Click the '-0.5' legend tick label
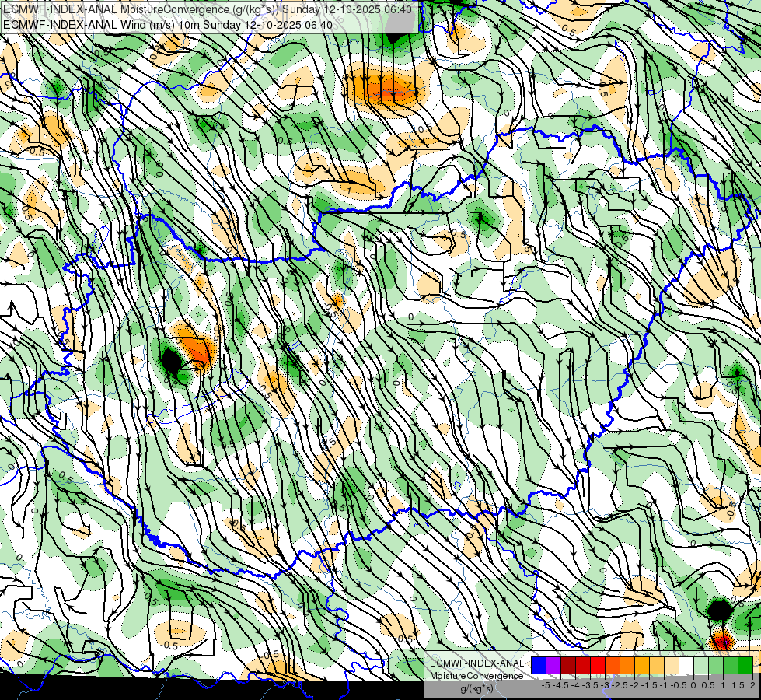 point(679,685)
